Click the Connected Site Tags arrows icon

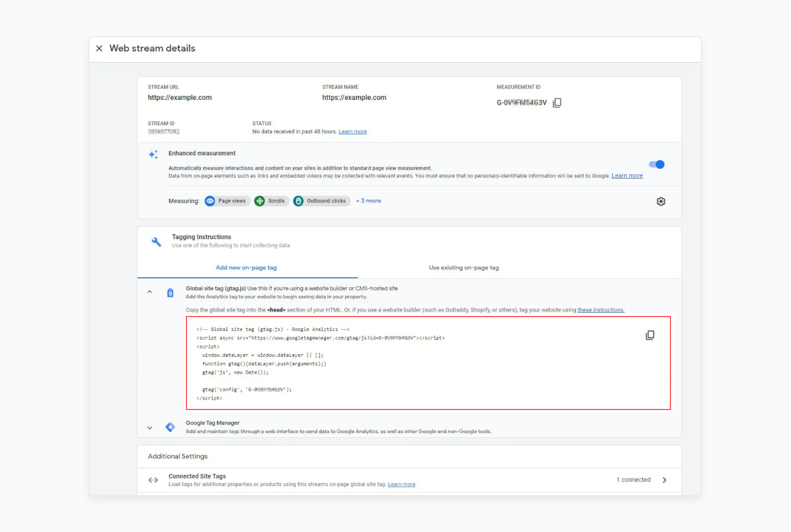153,480
